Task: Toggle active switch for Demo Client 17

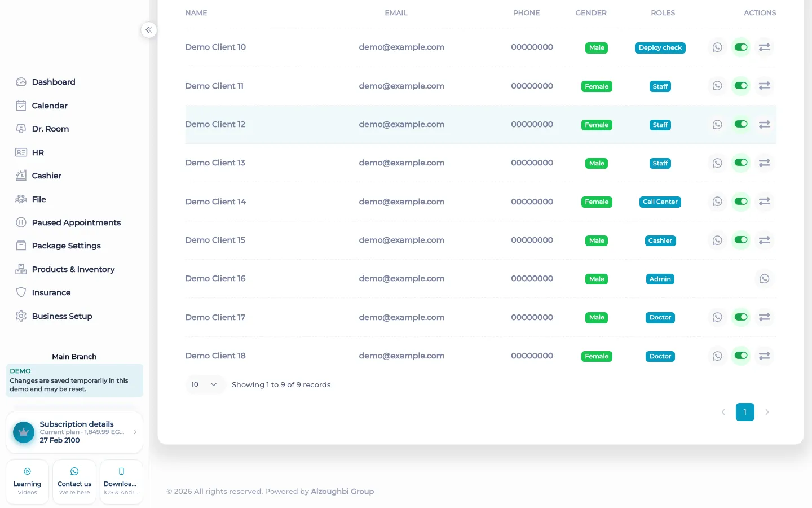Action: 741,317
